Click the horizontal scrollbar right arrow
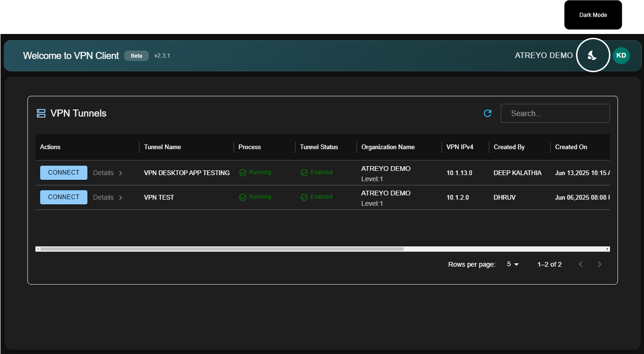Viewport: 644px width, 354px height. click(608, 249)
